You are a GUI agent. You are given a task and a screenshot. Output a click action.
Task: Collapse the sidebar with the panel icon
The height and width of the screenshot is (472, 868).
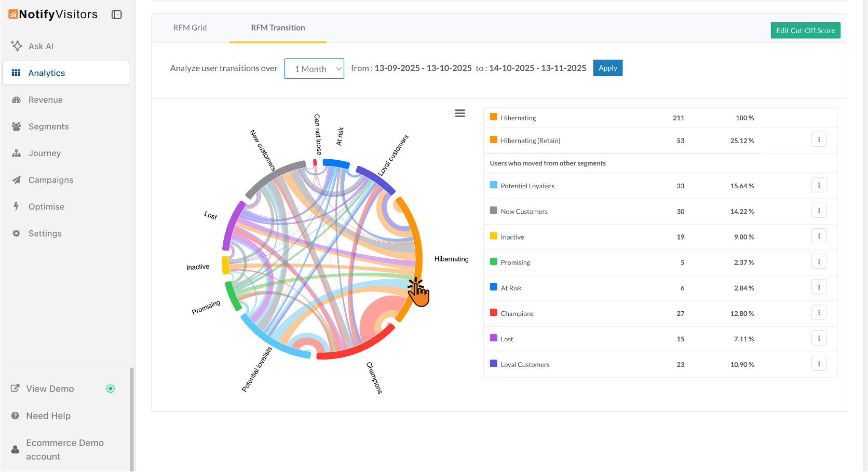click(116, 15)
